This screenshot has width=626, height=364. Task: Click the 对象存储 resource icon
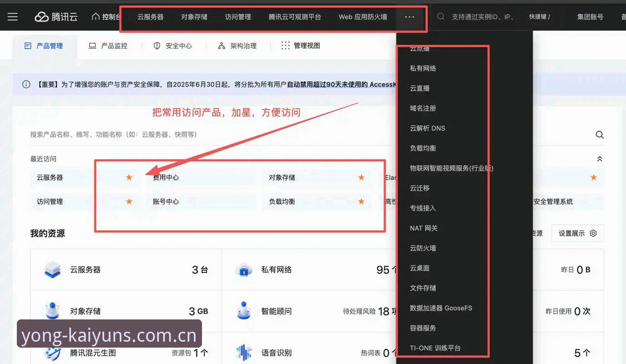point(53,311)
